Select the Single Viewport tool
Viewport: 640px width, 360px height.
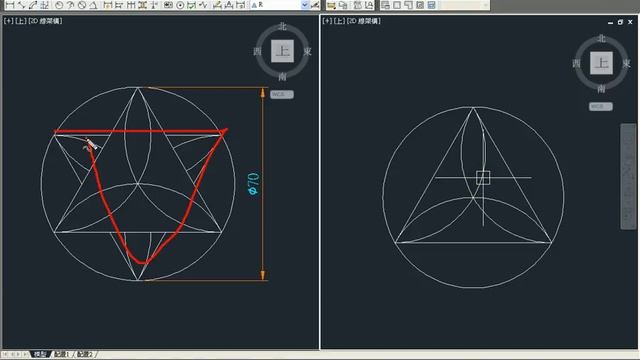[397, 5]
